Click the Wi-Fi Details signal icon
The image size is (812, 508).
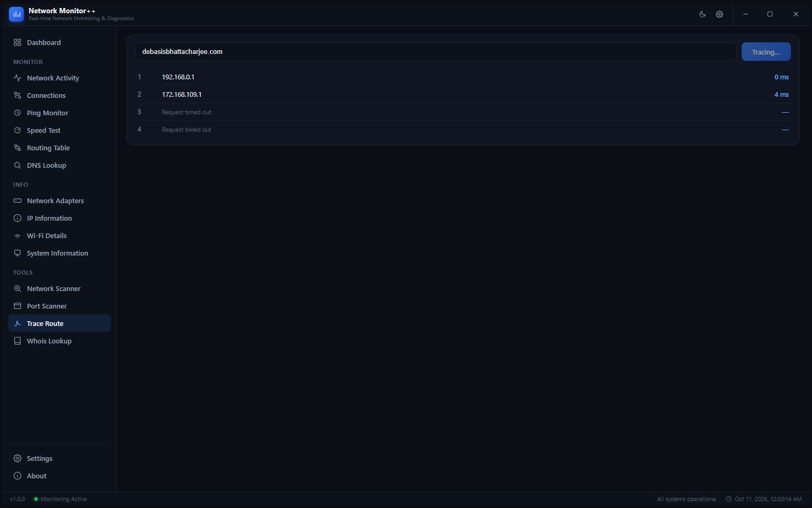pos(17,235)
